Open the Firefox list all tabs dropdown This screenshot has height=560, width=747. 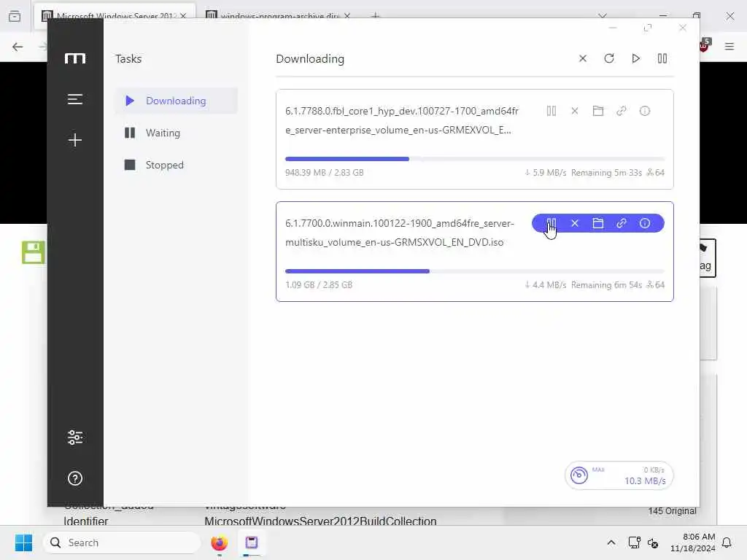click(603, 15)
